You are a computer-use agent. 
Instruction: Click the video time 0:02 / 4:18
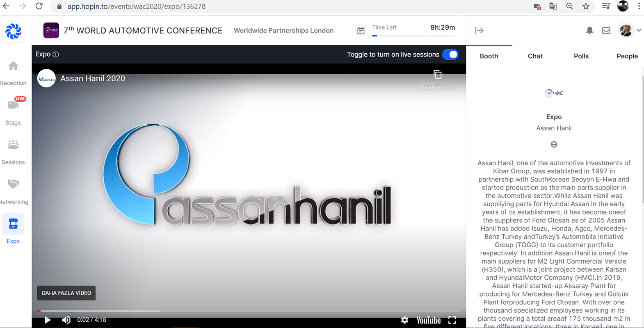pos(91,320)
